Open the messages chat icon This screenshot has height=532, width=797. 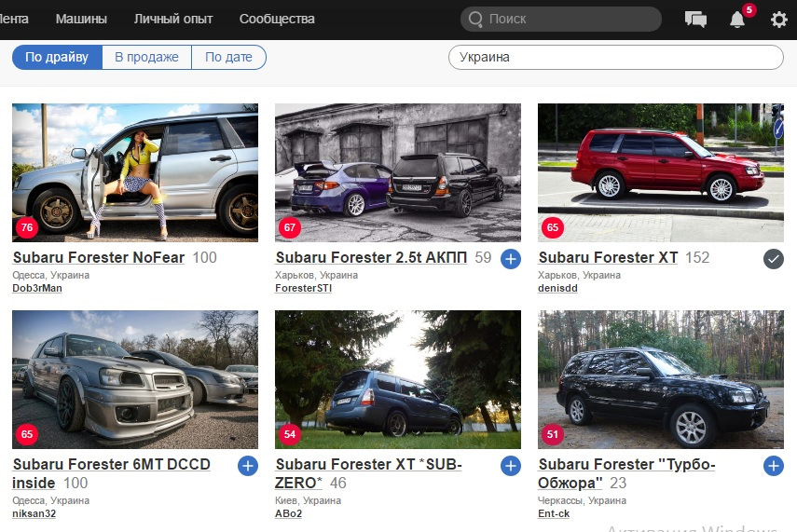tap(695, 20)
